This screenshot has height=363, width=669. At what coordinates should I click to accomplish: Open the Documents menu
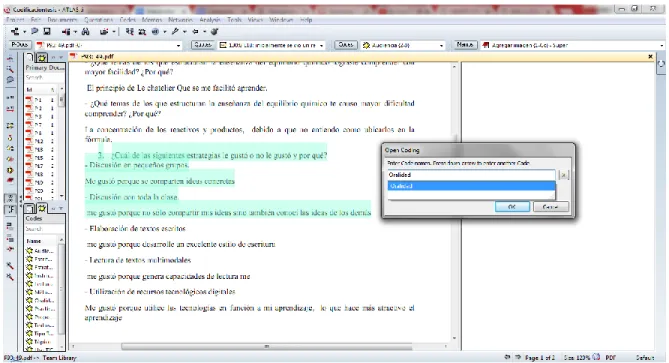pos(62,20)
